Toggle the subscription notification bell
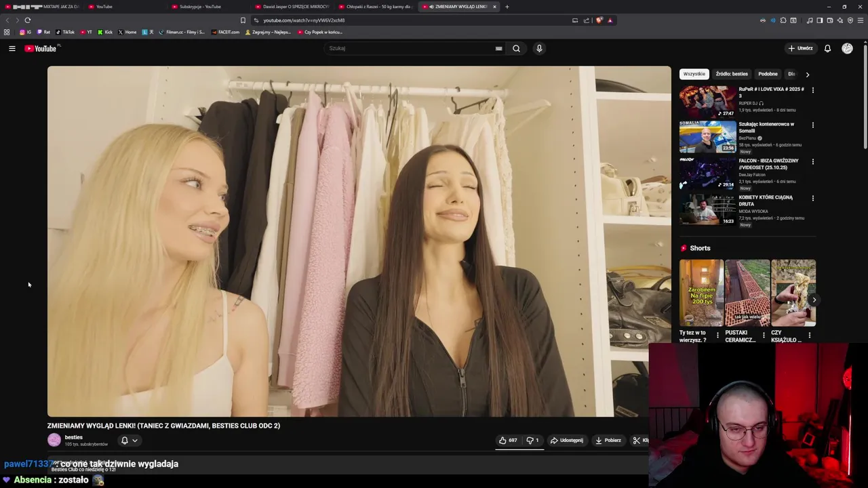This screenshot has width=868, height=488. (x=124, y=441)
